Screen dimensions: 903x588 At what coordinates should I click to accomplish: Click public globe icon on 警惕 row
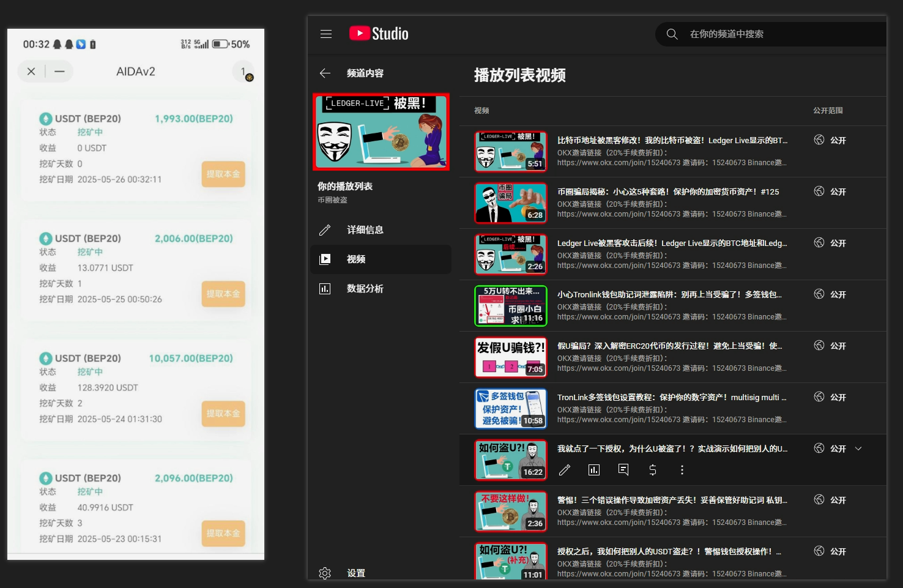click(x=819, y=500)
